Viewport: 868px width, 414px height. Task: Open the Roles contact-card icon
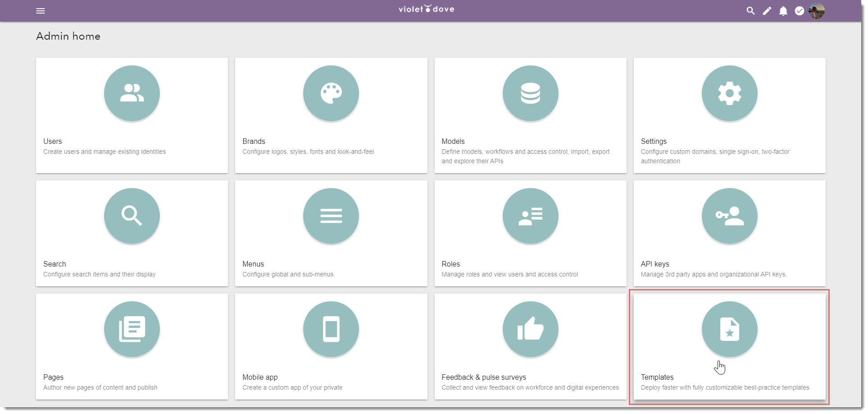(531, 216)
